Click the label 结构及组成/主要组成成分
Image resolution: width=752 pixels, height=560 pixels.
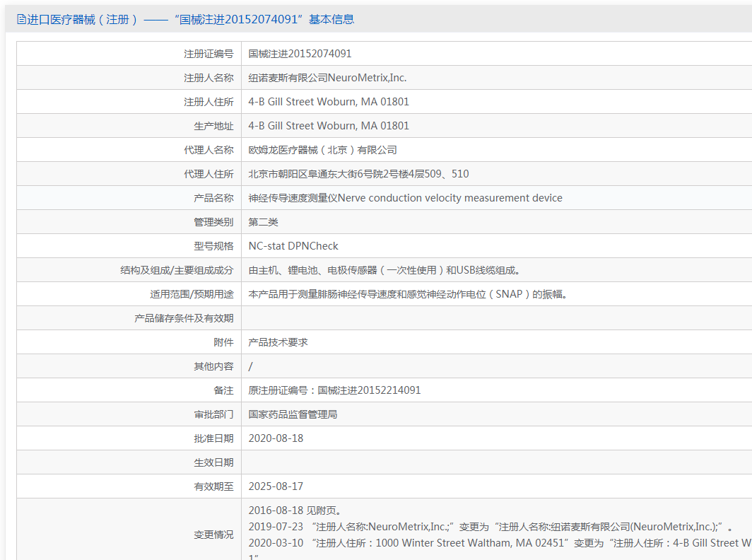177,270
